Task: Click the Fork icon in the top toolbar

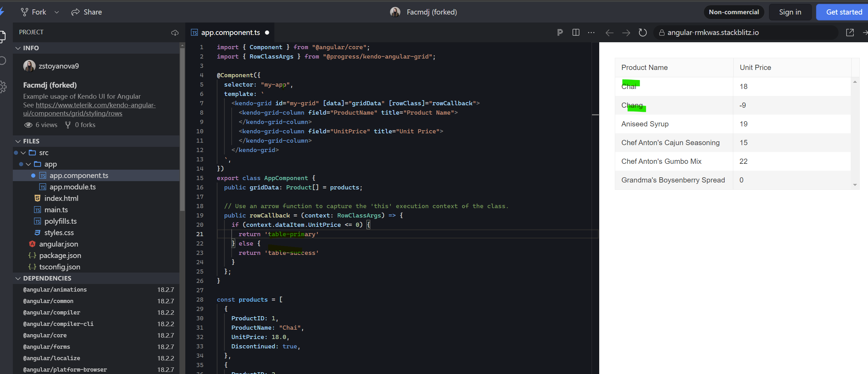Action: 24,12
